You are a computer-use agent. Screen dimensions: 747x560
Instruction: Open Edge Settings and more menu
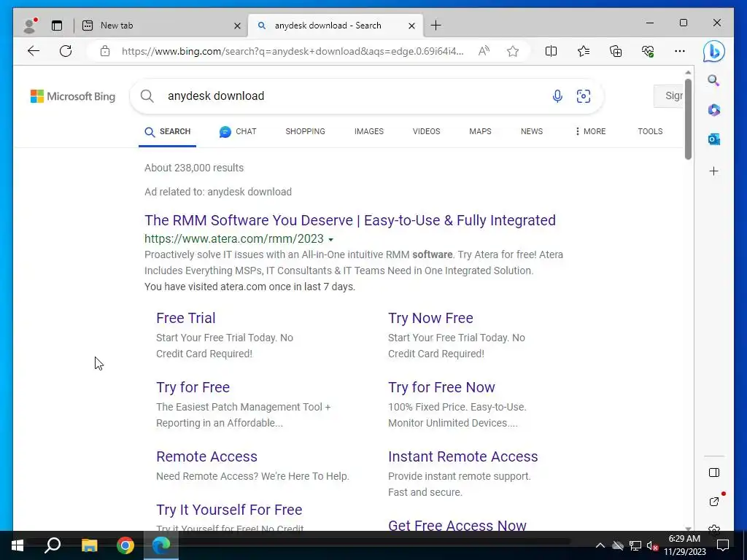pyautogui.click(x=680, y=51)
